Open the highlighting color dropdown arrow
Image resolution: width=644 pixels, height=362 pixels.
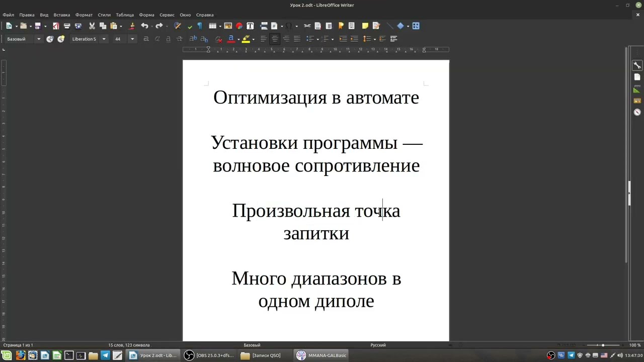pos(254,39)
